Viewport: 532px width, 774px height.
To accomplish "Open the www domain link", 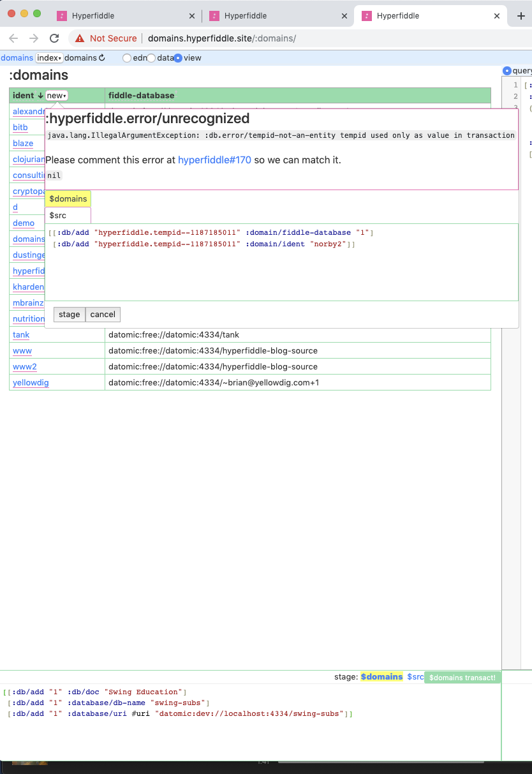I will click(x=22, y=351).
